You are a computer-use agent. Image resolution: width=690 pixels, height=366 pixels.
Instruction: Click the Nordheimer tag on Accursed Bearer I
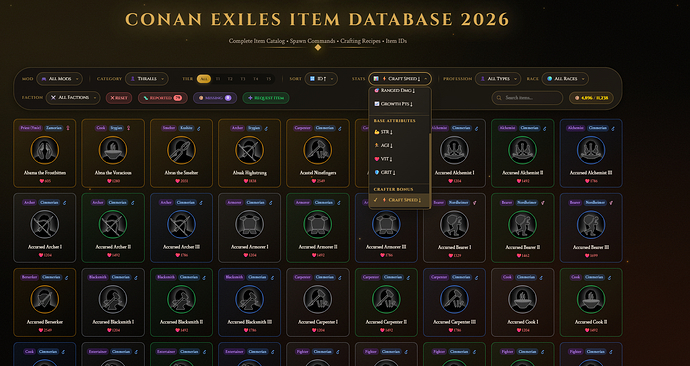tap(458, 203)
